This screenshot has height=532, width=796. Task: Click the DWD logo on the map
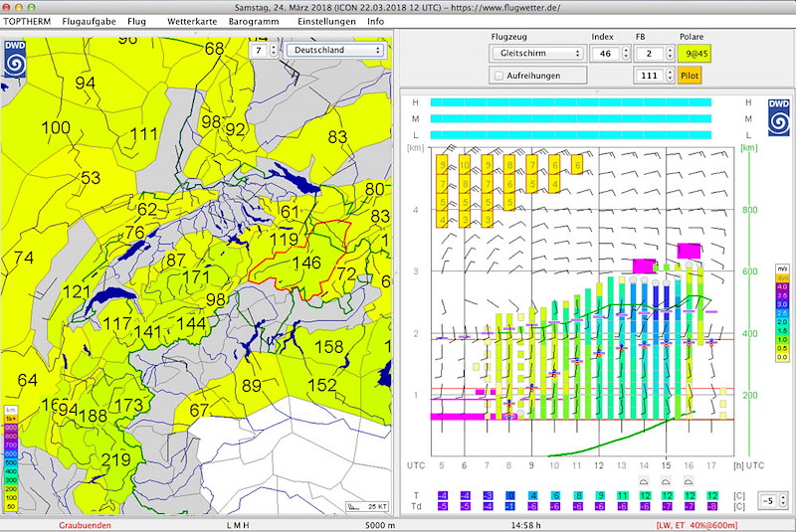15,59
